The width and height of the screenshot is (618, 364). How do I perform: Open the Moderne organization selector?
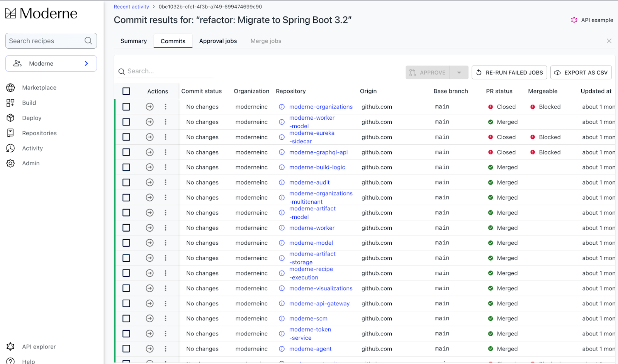(51, 64)
